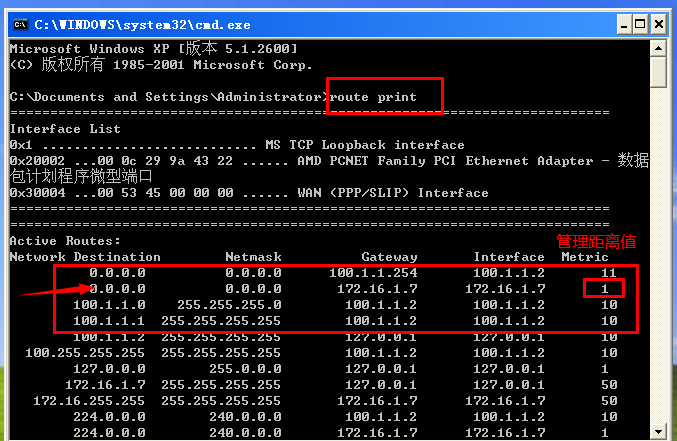Click MAC address 00 0c 29 9a 43 22
This screenshot has height=441, width=677.
coord(165,161)
